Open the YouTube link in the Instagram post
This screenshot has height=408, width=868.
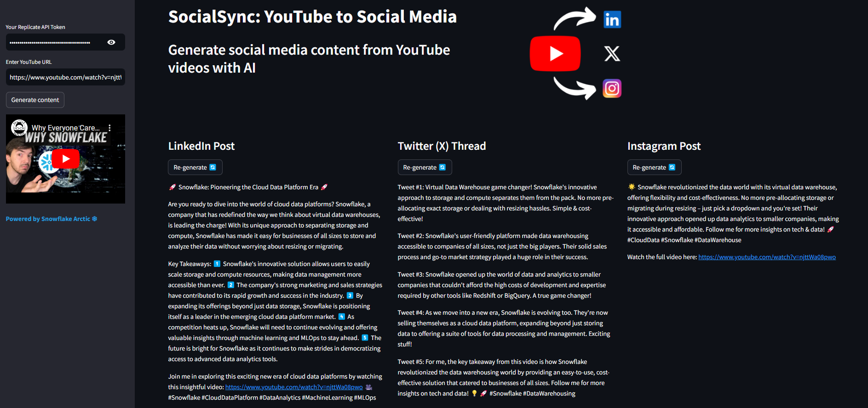[767, 257]
